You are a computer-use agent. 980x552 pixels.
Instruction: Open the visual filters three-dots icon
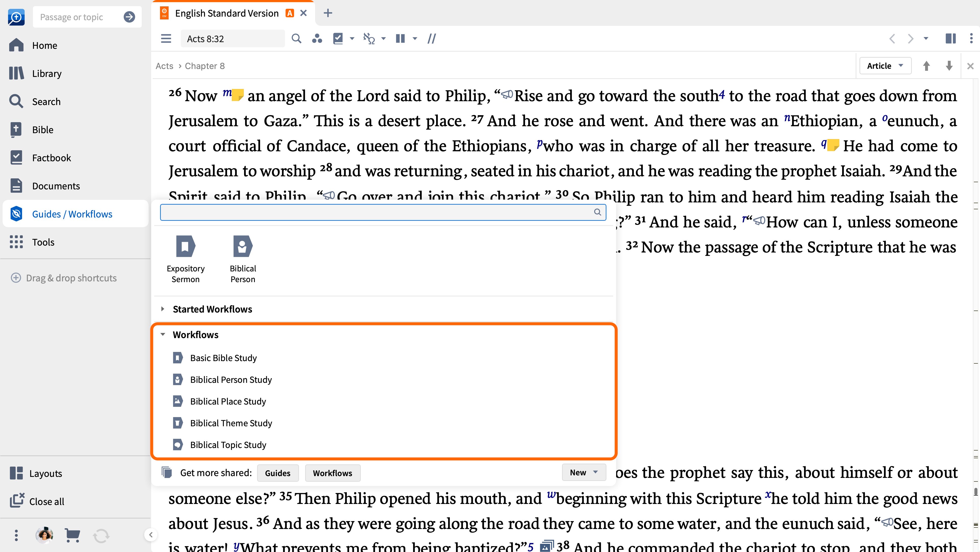tap(317, 38)
